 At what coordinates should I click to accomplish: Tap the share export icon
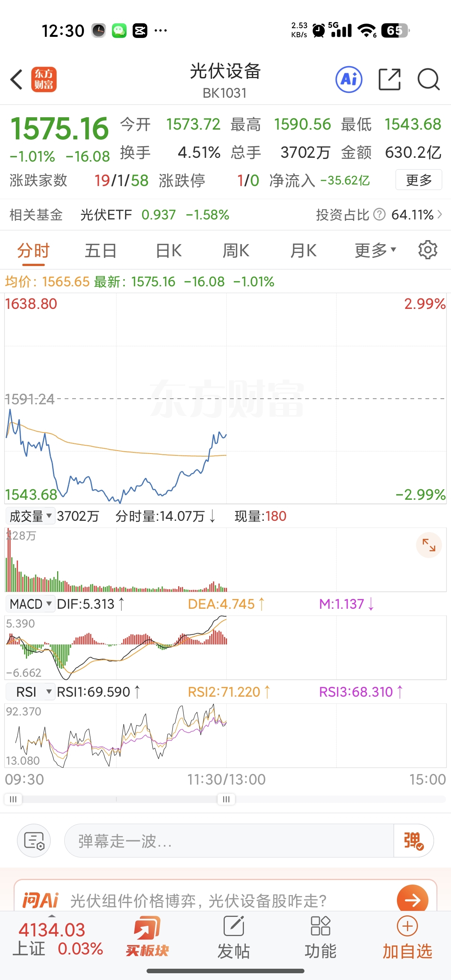tap(390, 80)
